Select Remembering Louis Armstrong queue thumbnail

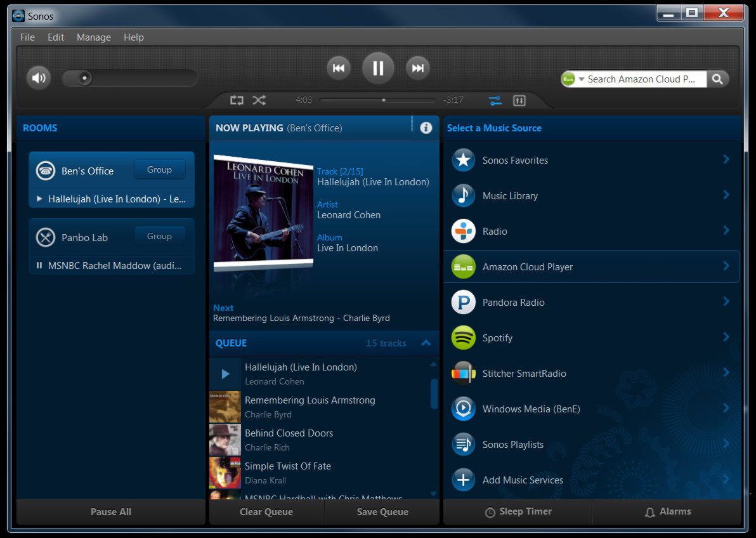[x=225, y=407]
